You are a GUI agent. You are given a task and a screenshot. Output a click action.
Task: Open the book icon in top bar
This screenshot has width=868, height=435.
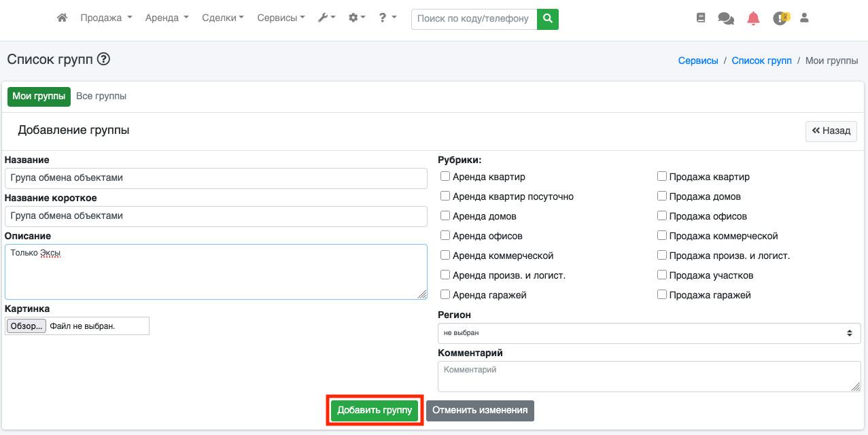(x=701, y=18)
